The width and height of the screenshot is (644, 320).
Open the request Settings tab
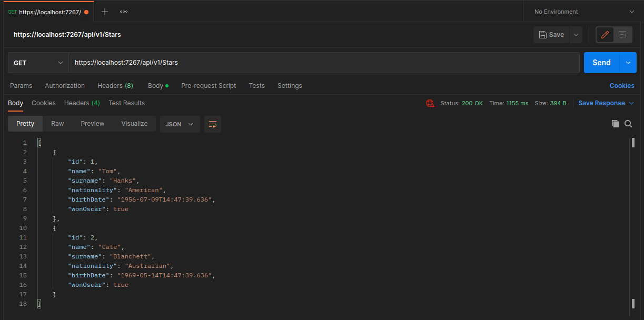pos(290,85)
